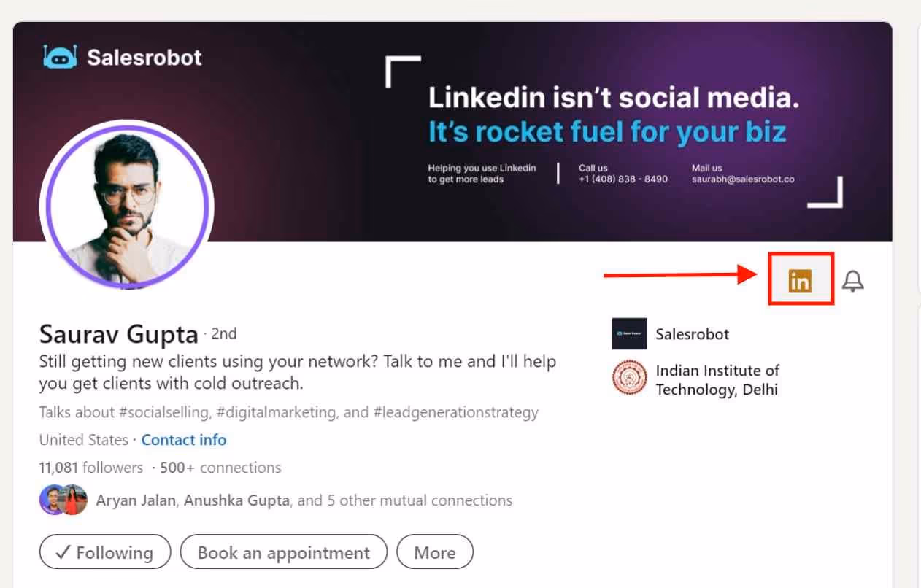Click the Book an appointment button
This screenshot has width=921, height=588.
[284, 552]
